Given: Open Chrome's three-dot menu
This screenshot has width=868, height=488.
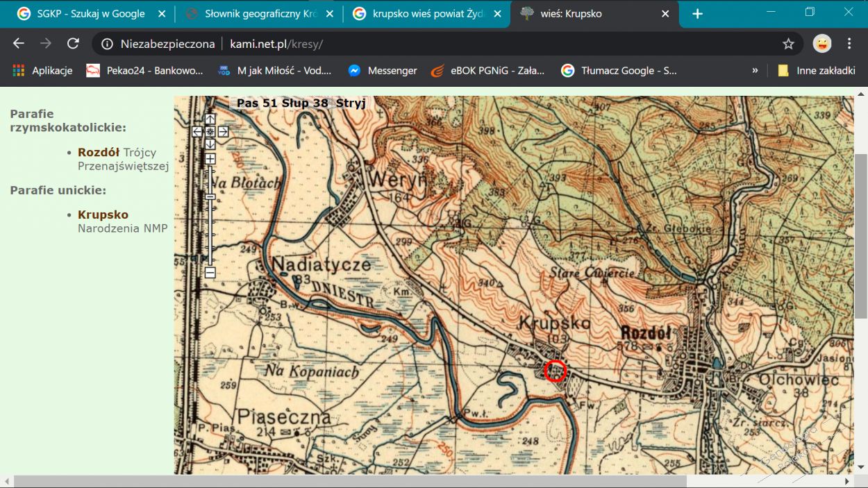Looking at the screenshot, I should 849,44.
